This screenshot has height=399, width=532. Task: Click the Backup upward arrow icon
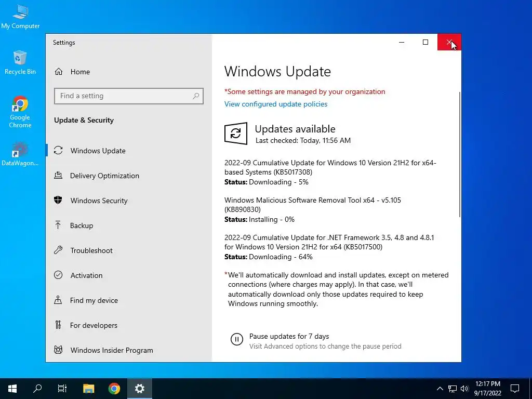click(58, 225)
